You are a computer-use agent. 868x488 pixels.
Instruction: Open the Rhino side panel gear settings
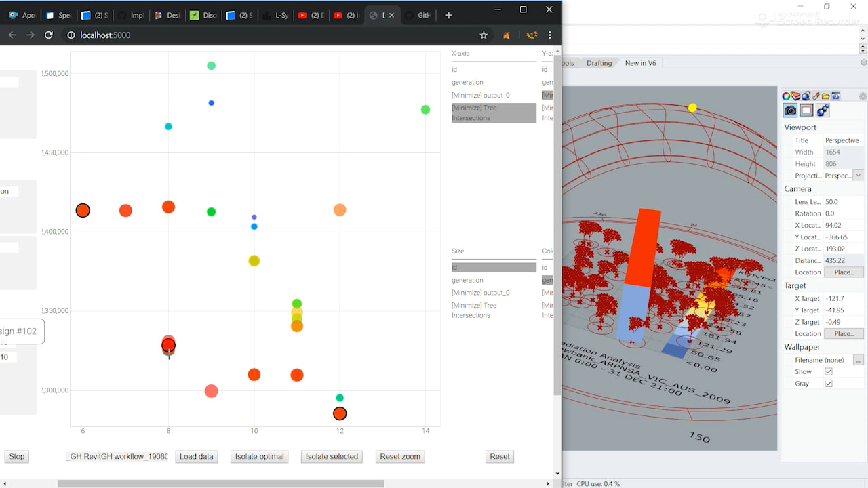[x=863, y=96]
